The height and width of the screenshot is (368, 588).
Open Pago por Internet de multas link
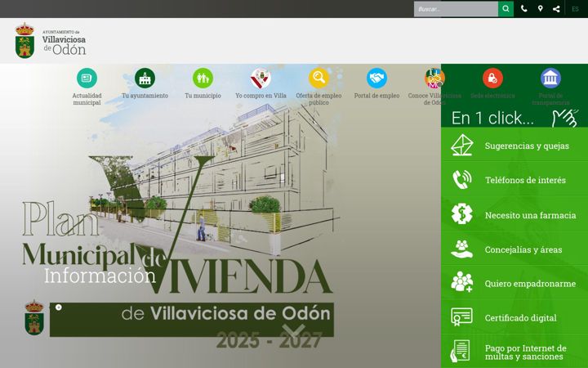[525, 352]
